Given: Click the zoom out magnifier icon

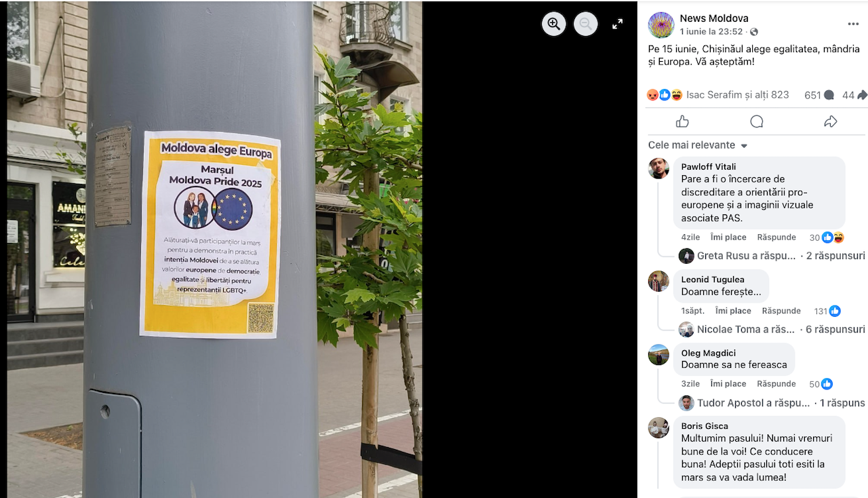Looking at the screenshot, I should click(x=586, y=24).
